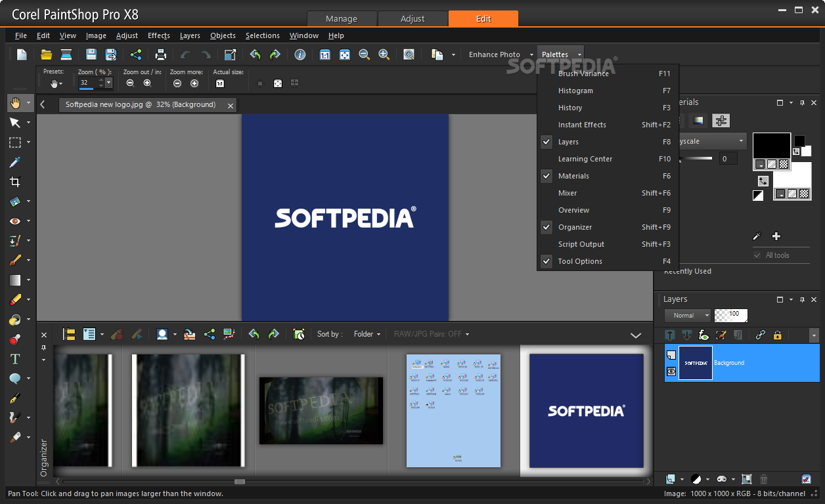
Task: Open the File menu
Action: (21, 35)
